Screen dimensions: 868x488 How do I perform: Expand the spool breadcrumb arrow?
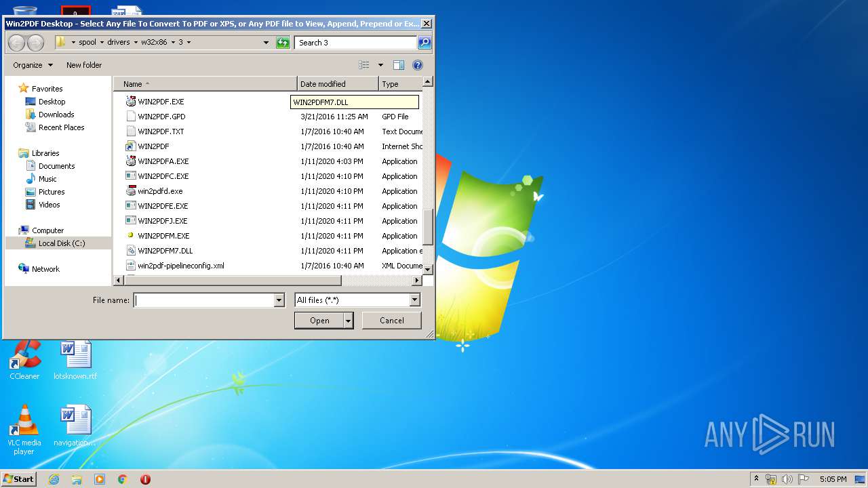click(101, 42)
